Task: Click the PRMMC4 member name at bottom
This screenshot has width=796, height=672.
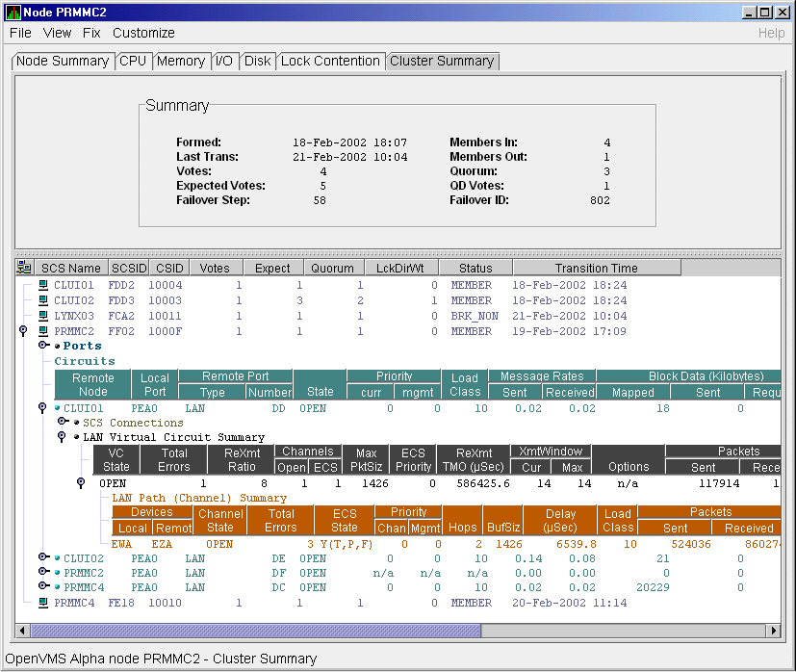Action: point(74,603)
